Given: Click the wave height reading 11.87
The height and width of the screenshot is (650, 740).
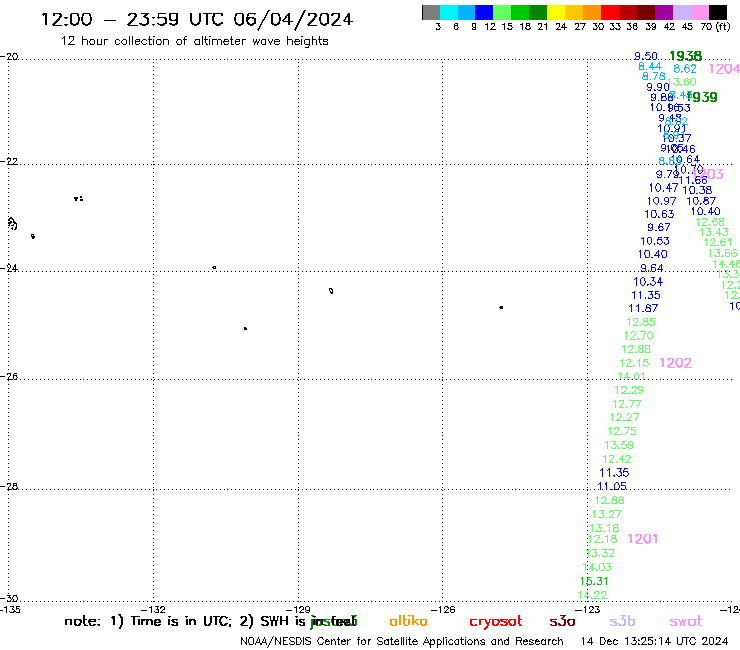Looking at the screenshot, I should (643, 308).
